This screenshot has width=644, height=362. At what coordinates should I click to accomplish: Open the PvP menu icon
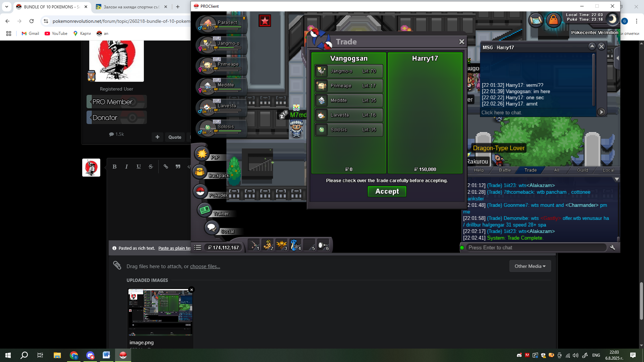[202, 154]
